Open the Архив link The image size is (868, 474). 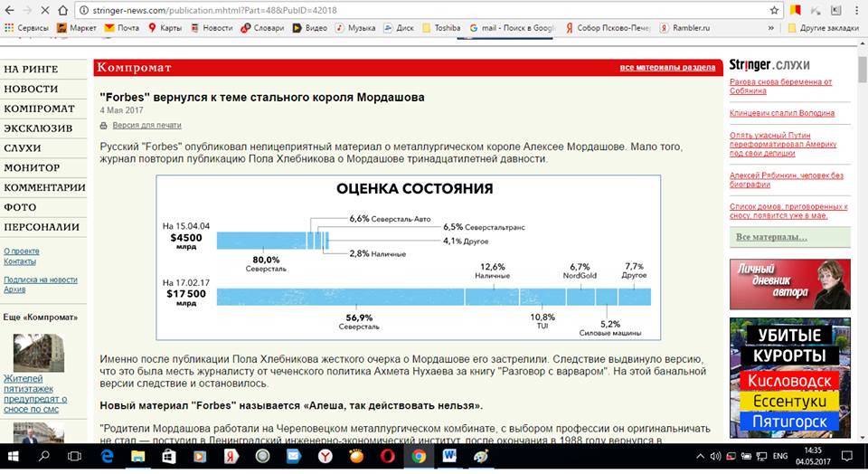pos(14,289)
